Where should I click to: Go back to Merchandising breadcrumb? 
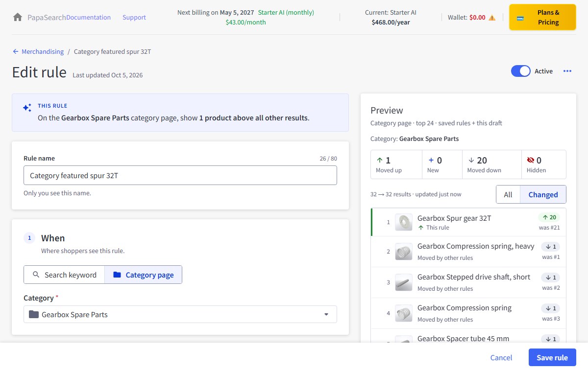(x=43, y=51)
